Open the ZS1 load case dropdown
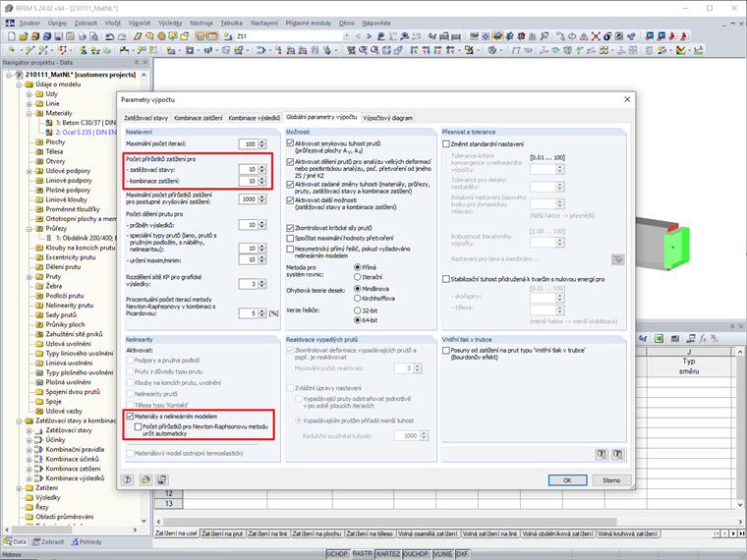747x560 pixels. pos(346,36)
